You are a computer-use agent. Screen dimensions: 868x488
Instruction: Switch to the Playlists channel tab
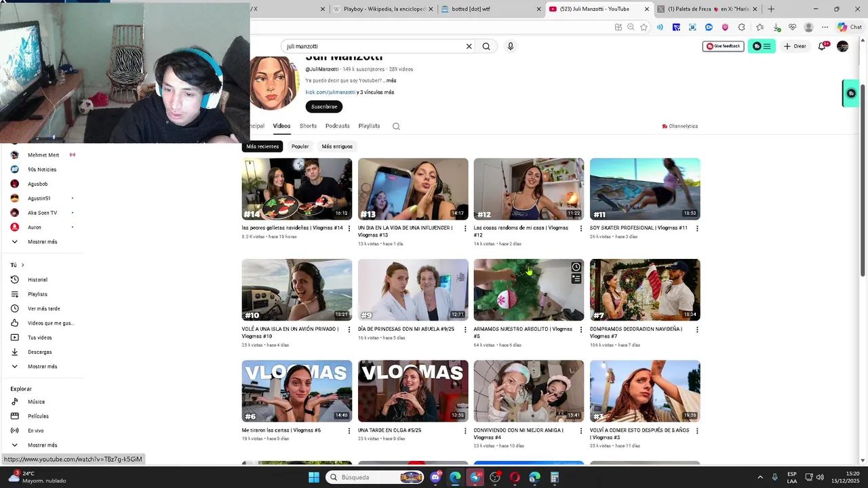tap(369, 126)
